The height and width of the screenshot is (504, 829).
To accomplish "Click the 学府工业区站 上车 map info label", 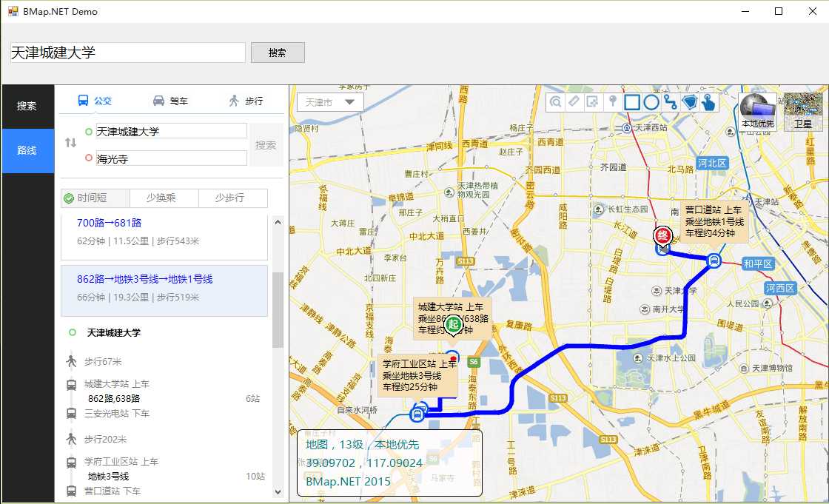I will tap(418, 375).
